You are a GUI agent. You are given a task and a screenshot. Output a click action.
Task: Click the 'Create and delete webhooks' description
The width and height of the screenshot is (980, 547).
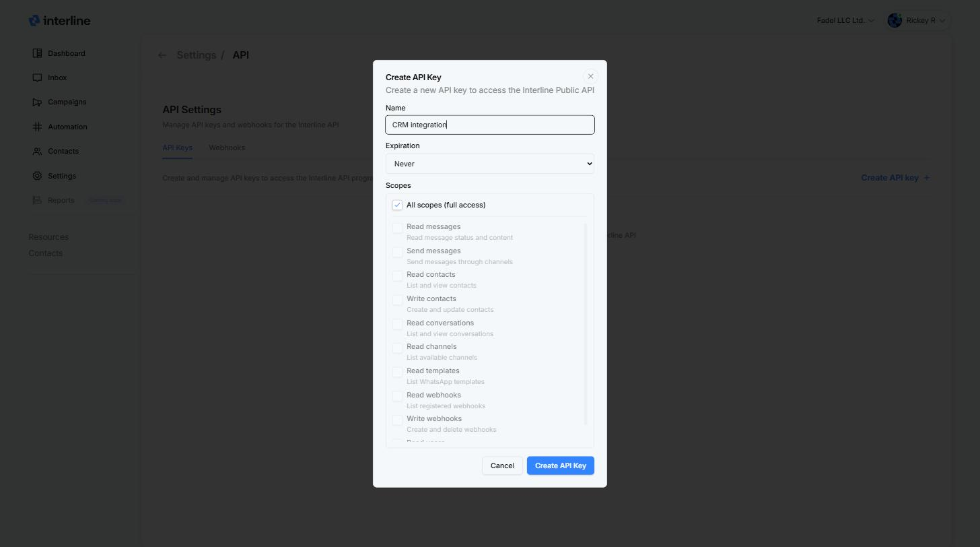pos(452,429)
